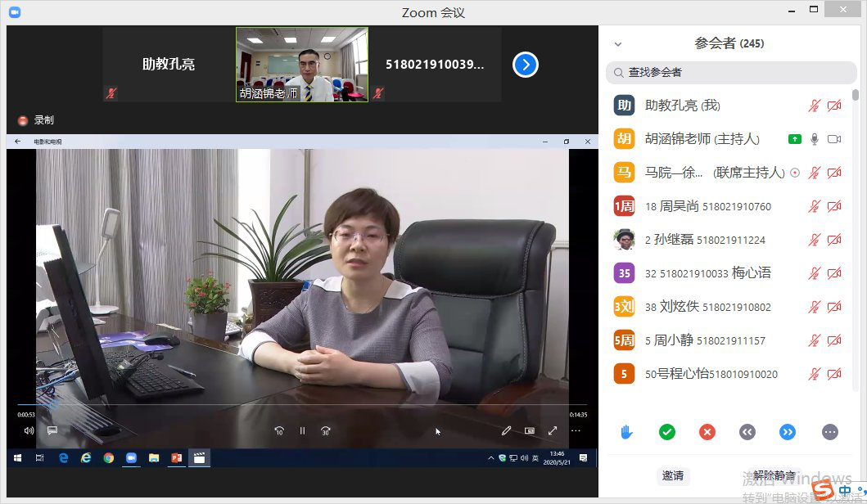Screen dimensions: 867x504
Task: Click the 邀请 invite button
Action: click(x=673, y=475)
